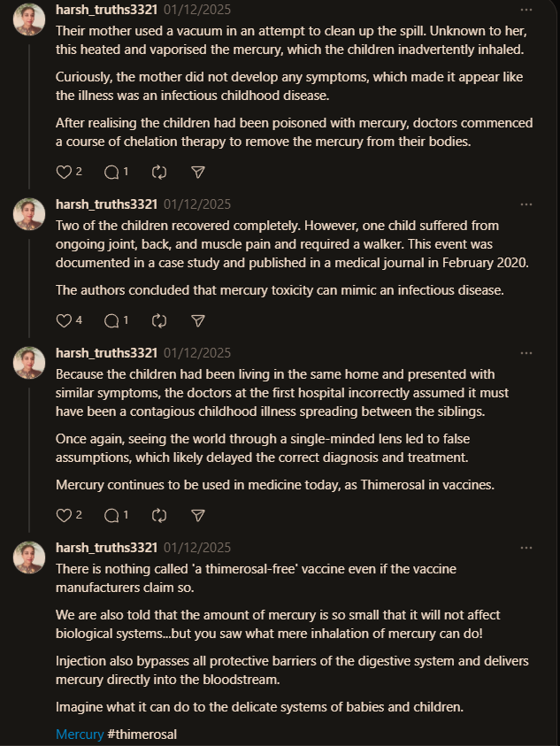This screenshot has width=560, height=746.
Task: Open the blue Mercury link
Action: [80, 734]
